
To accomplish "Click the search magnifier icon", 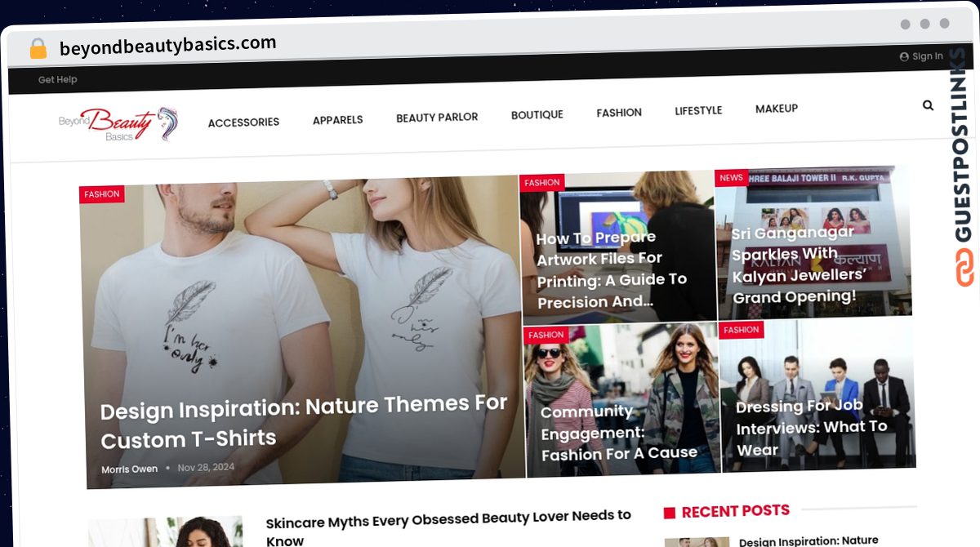I will click(928, 105).
